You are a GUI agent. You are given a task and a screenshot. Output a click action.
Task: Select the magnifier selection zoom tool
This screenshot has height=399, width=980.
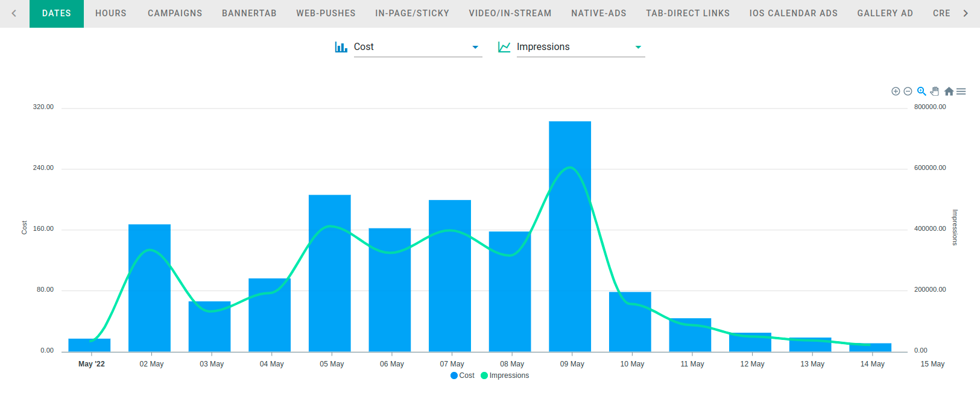[x=922, y=92]
